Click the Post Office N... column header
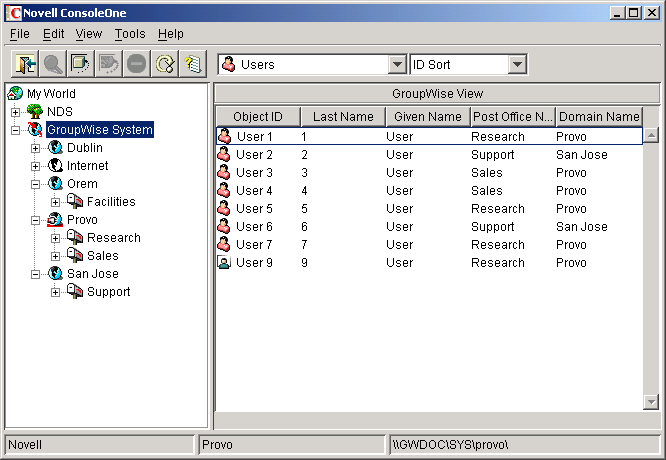666x460 pixels. 513,116
